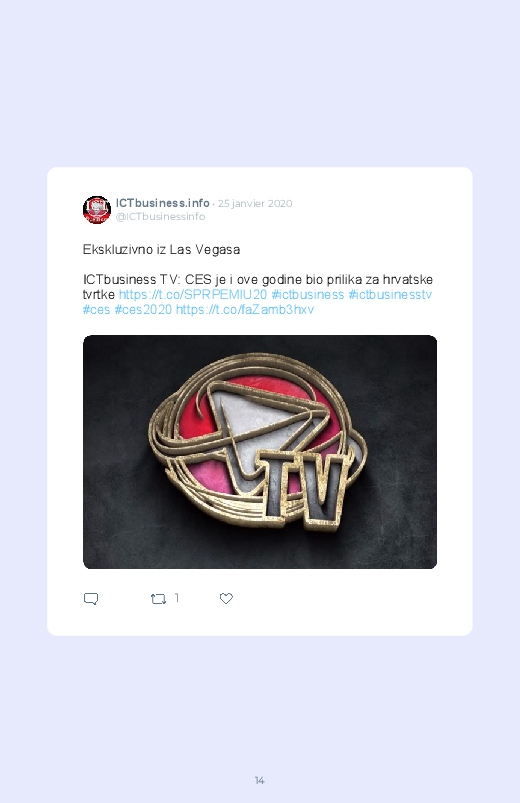This screenshot has height=803, width=520.
Task: Open the #ictbusiness hashtag
Action: click(x=307, y=294)
